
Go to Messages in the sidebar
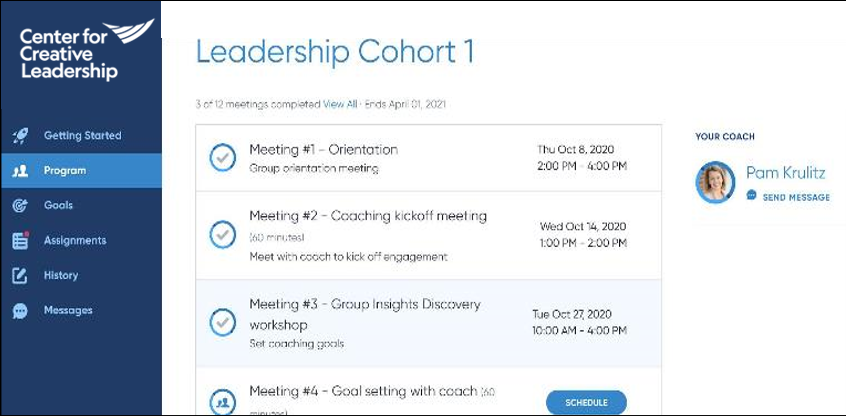tap(68, 310)
